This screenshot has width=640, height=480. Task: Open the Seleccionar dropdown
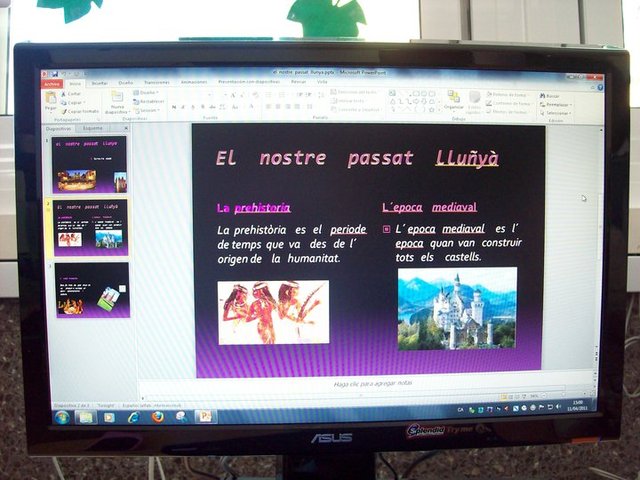pyautogui.click(x=556, y=113)
